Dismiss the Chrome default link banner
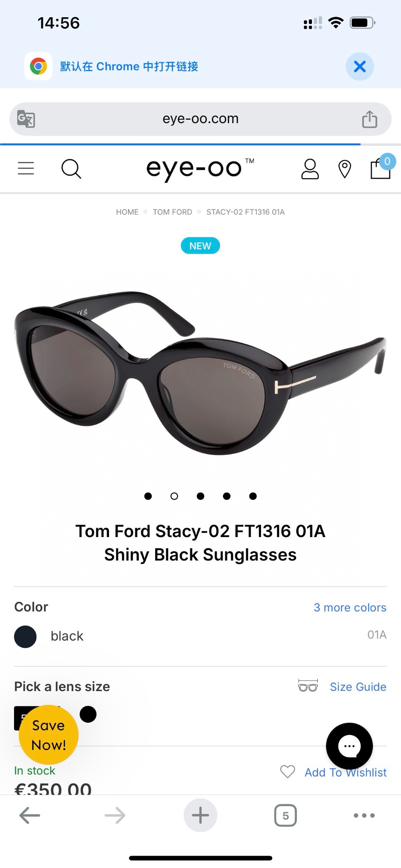Image resolution: width=401 pixels, height=868 pixels. (360, 66)
